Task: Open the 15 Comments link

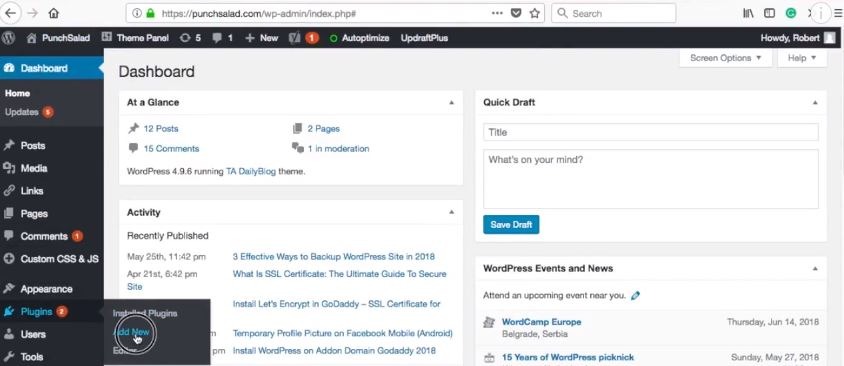Action: click(171, 149)
